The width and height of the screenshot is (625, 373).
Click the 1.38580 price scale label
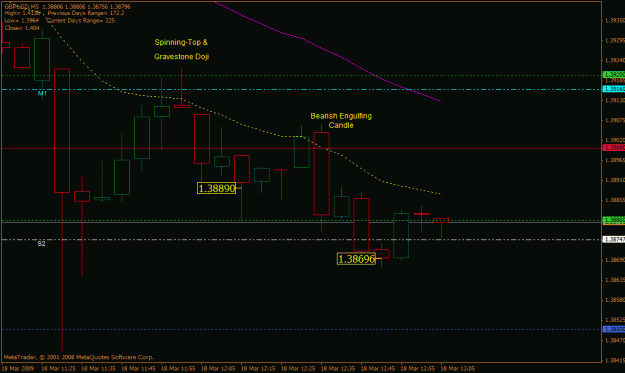click(x=614, y=300)
